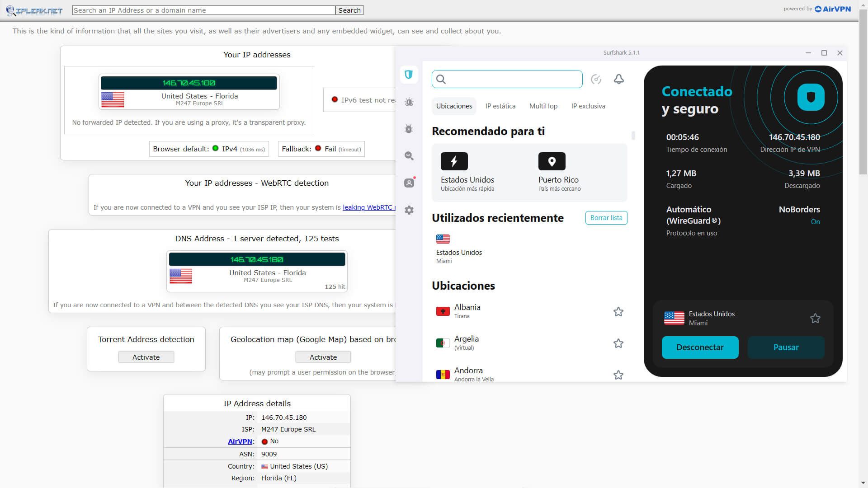Switch to the IP exclusiva tab
The image size is (868, 488).
coord(588,106)
